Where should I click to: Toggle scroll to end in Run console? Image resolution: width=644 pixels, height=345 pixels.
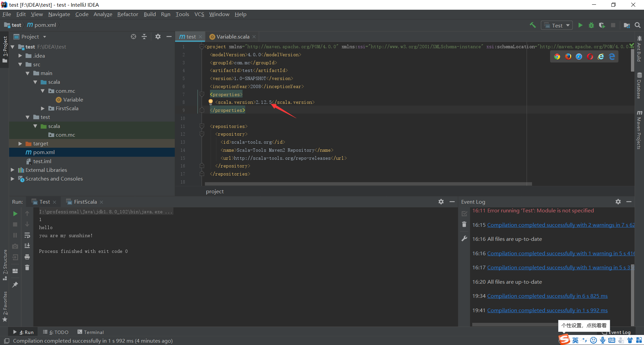pyautogui.click(x=27, y=246)
